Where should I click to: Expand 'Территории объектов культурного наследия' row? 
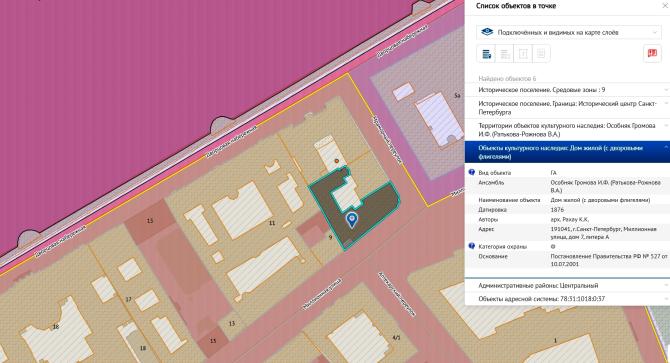point(567,130)
